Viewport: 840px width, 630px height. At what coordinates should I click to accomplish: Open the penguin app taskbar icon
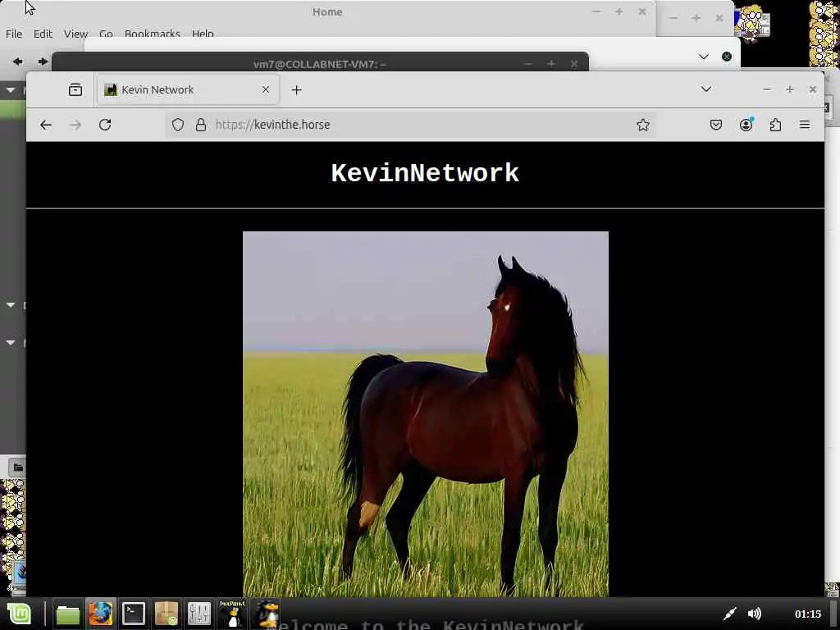(x=267, y=614)
